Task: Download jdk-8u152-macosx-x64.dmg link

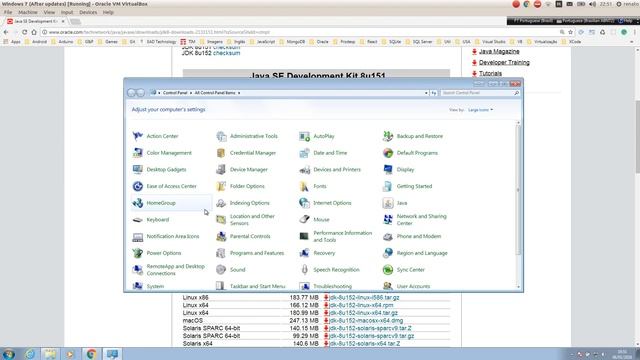Action: click(x=366, y=320)
